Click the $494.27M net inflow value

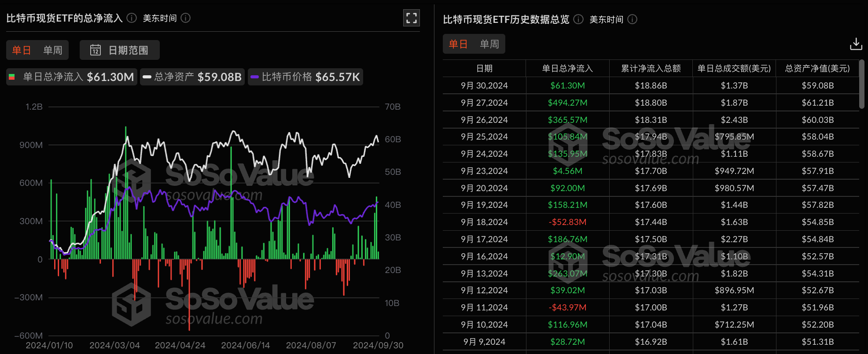567,103
